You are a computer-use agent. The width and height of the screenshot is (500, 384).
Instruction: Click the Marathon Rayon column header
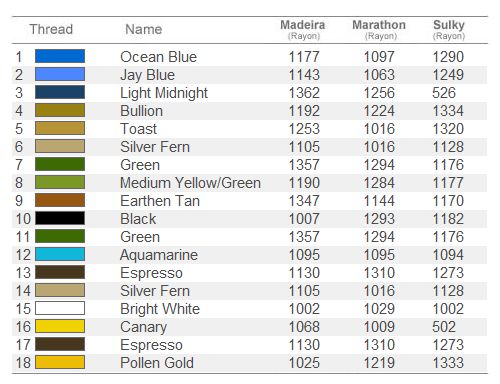379,29
